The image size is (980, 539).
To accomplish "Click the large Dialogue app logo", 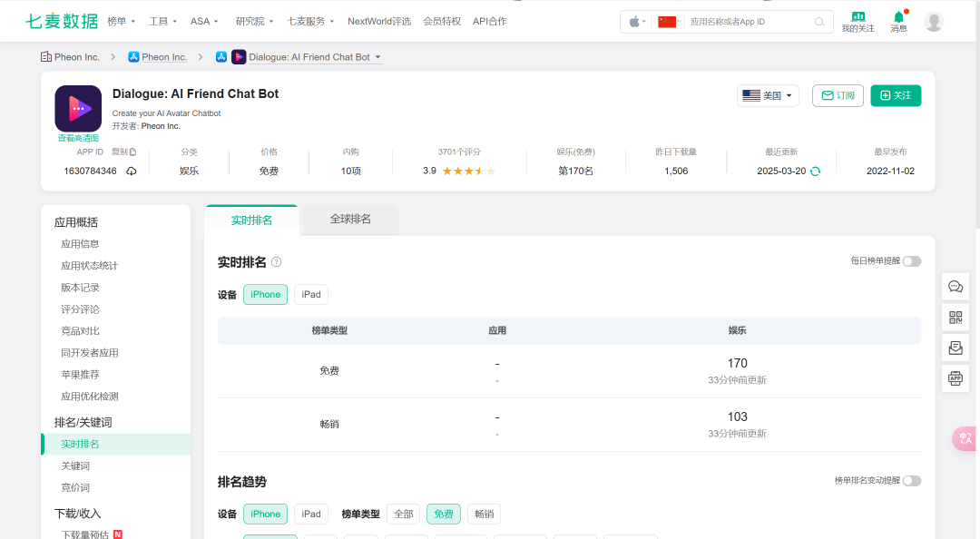I will (x=78, y=108).
